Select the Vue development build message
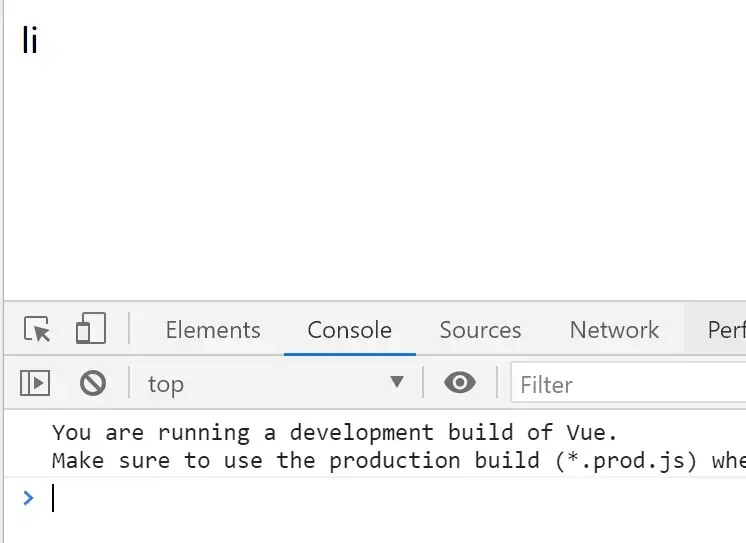Image resolution: width=746 pixels, height=543 pixels. [x=334, y=433]
